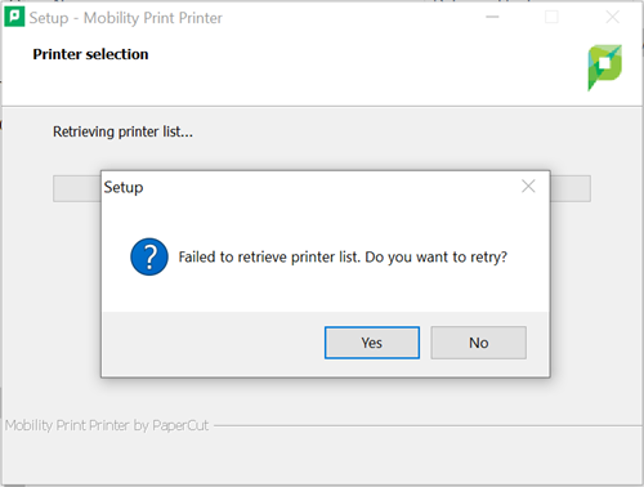This screenshot has height=488, width=644.
Task: Click the "Setup" title of the dialog
Action: [124, 187]
